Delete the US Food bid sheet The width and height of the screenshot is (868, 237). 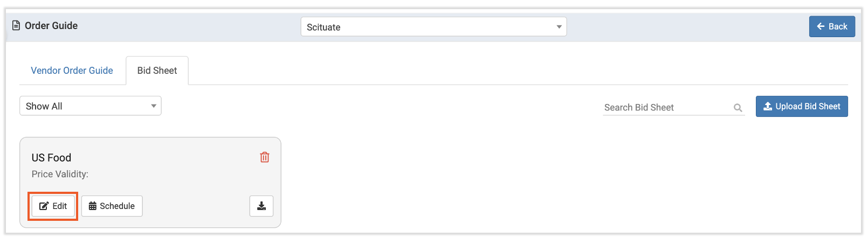(x=265, y=157)
